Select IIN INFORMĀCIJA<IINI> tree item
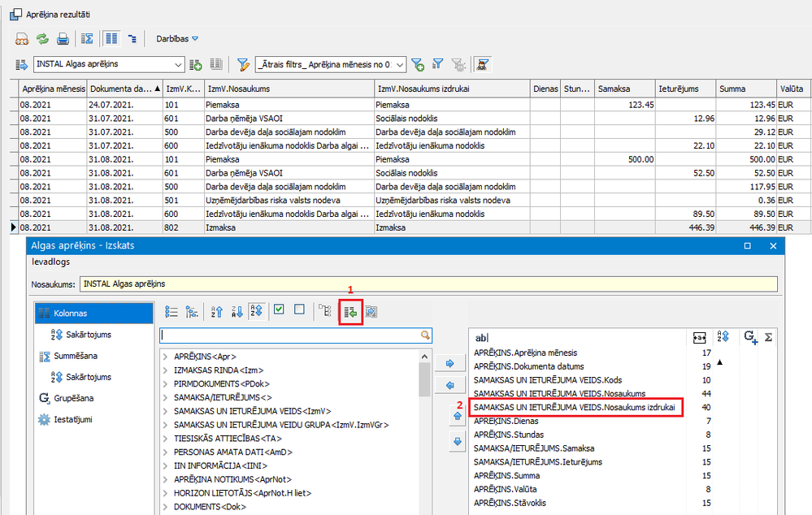 coord(220,465)
